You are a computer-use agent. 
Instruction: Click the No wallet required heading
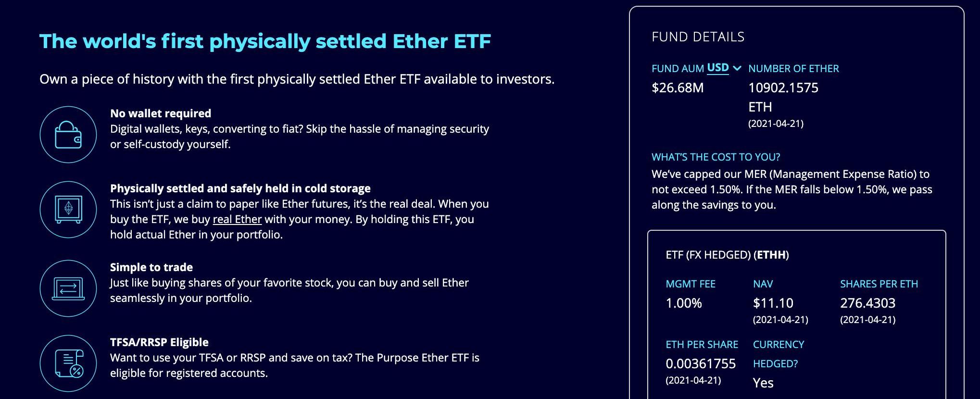pyautogui.click(x=161, y=113)
